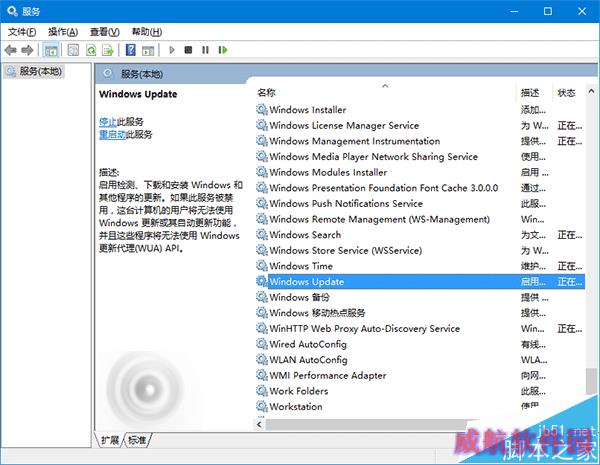Select the Windows 备份 service row
This screenshot has height=465, width=600.
pos(420,297)
